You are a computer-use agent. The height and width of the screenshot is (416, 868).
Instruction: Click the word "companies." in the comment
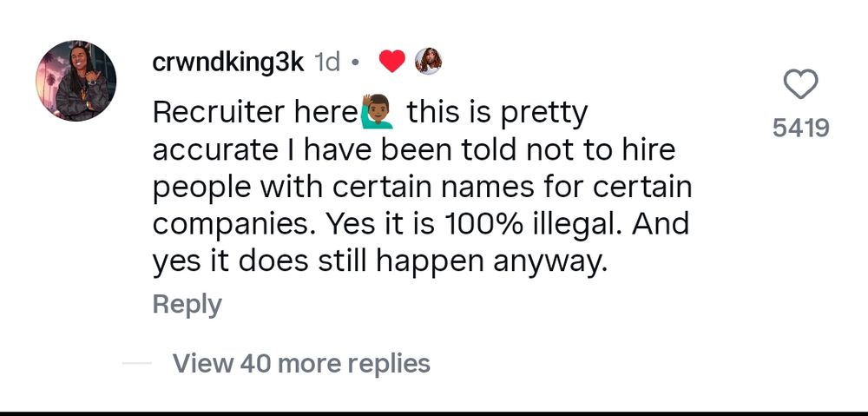click(234, 224)
